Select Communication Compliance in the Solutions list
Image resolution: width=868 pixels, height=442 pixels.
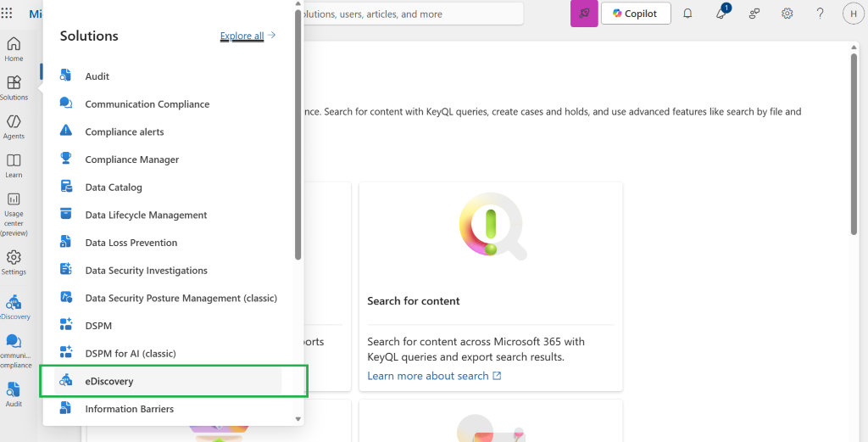point(147,104)
